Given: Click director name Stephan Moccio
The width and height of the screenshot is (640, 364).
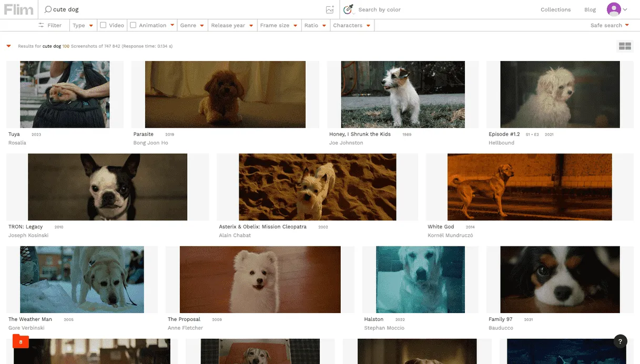Looking at the screenshot, I should pos(384,328).
